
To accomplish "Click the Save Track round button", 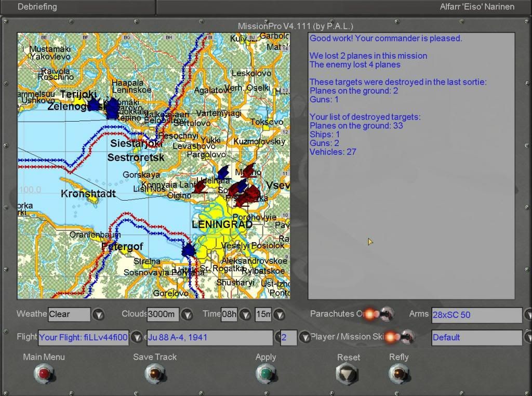I will point(154,373).
